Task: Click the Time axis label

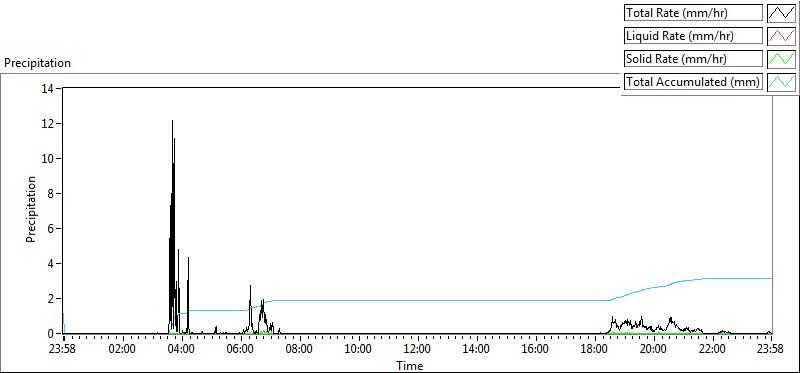Action: point(410,365)
